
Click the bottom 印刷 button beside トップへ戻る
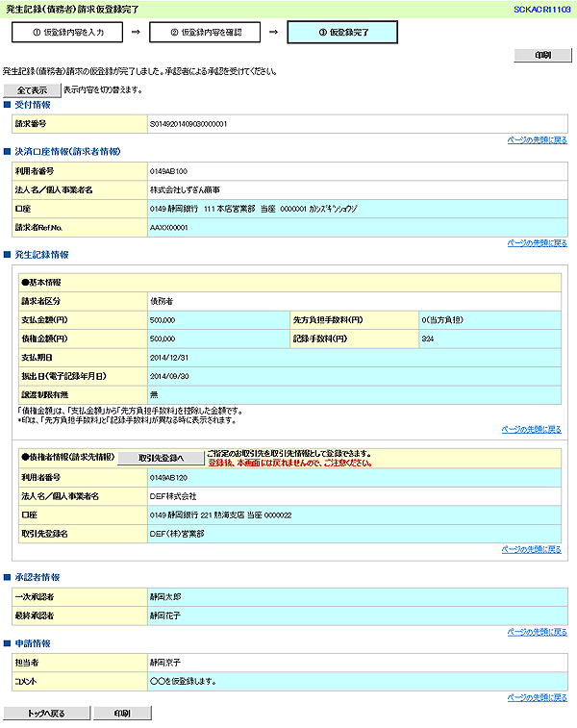tap(122, 714)
